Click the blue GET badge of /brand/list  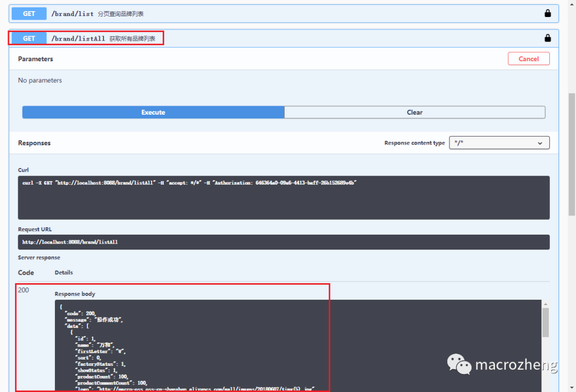(29, 13)
